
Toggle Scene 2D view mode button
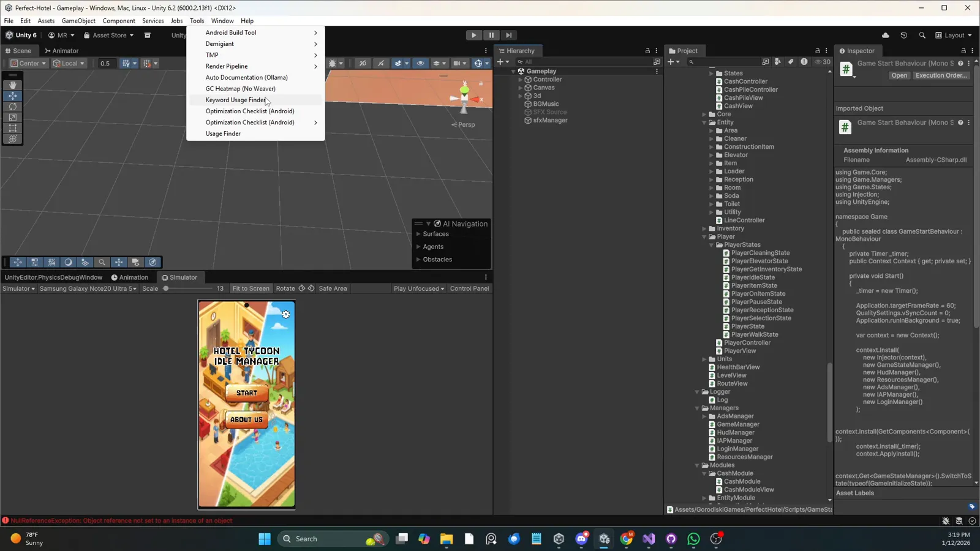coord(363,63)
